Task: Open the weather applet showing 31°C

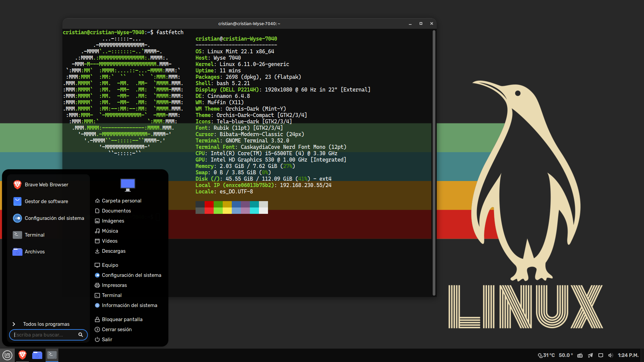Action: coord(546,355)
